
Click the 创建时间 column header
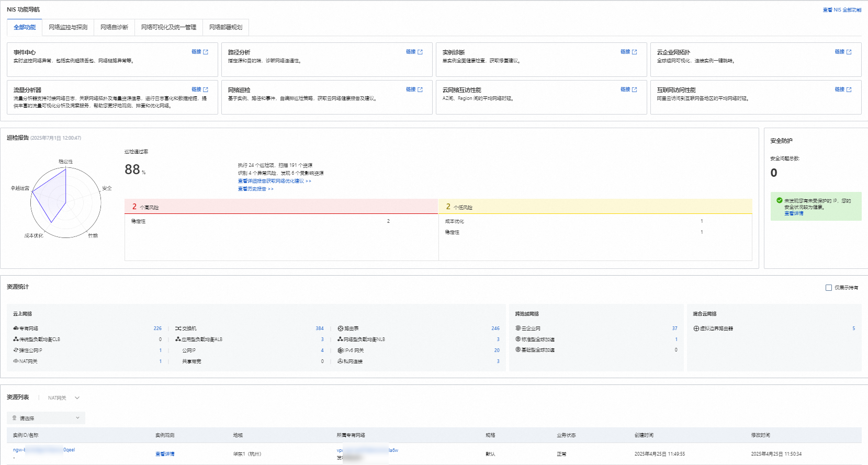pyautogui.click(x=644, y=435)
